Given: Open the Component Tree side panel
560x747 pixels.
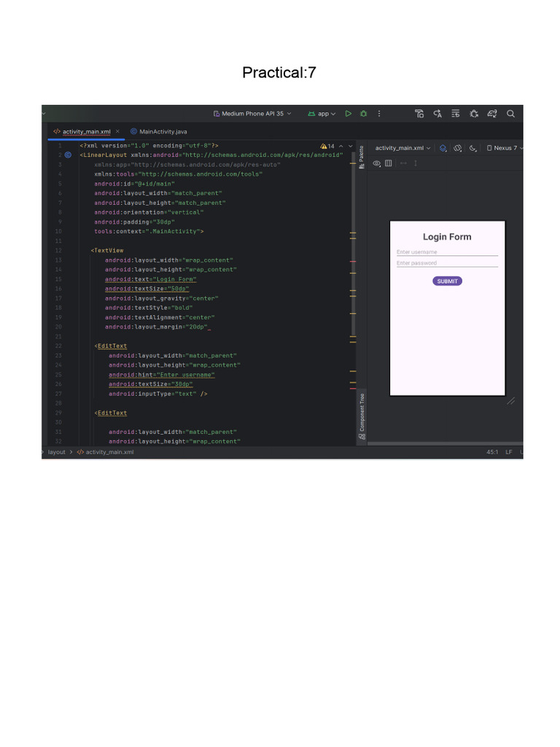Looking at the screenshot, I should point(362,416).
